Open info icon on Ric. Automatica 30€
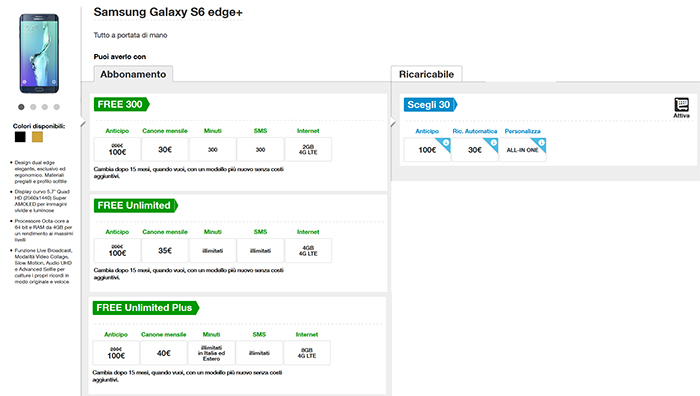This screenshot has height=396, width=700. (x=493, y=142)
